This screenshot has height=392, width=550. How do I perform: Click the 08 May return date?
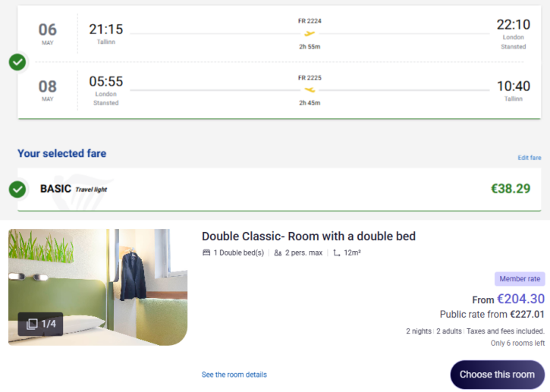coord(47,90)
